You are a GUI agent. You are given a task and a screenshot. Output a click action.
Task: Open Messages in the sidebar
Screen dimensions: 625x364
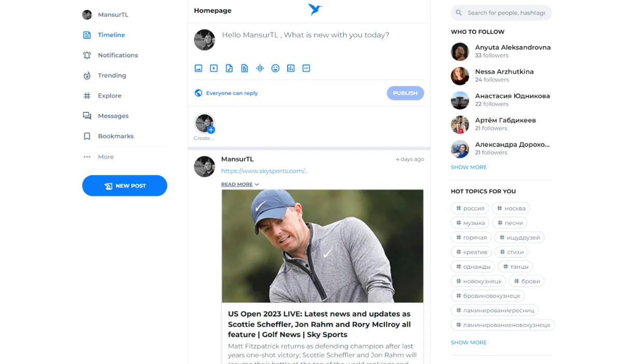[113, 116]
